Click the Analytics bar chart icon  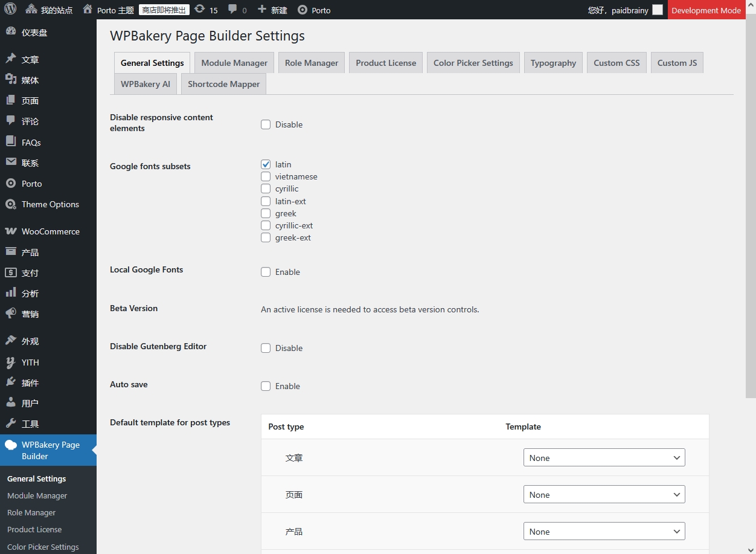[11, 293]
